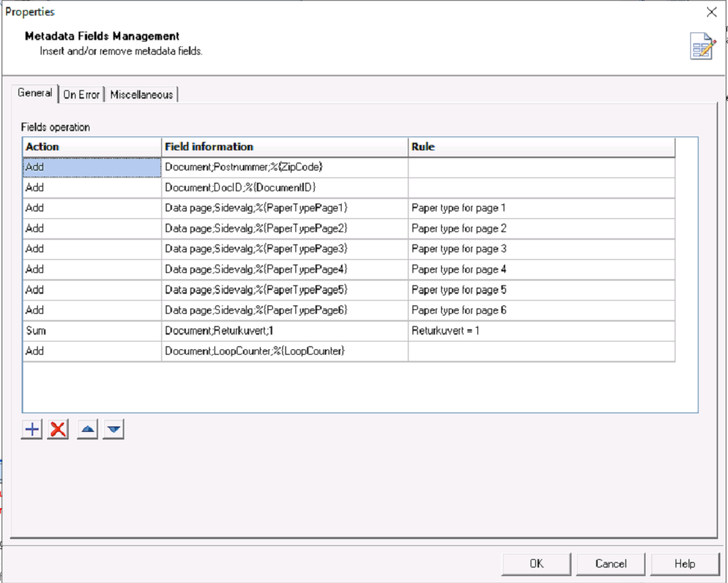The image size is (728, 583).
Task: Close the Properties dialog
Action: pyautogui.click(x=712, y=12)
